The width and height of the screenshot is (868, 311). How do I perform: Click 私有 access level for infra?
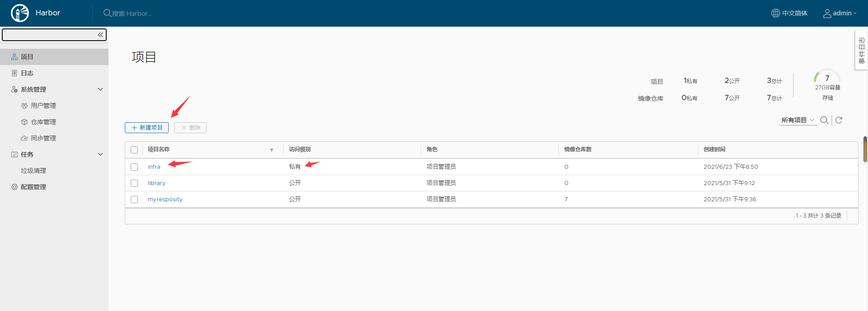pos(295,167)
